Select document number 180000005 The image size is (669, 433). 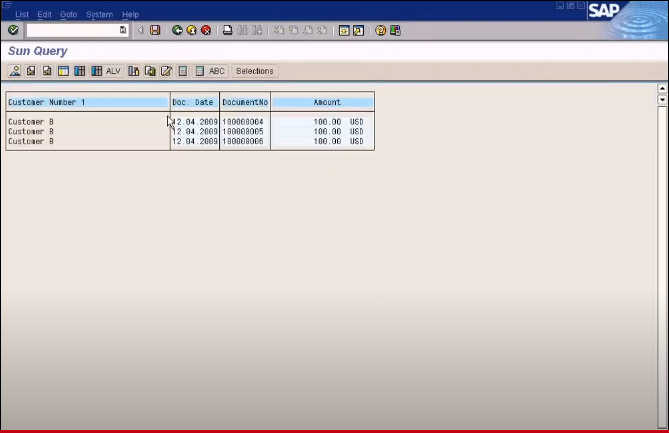243,132
